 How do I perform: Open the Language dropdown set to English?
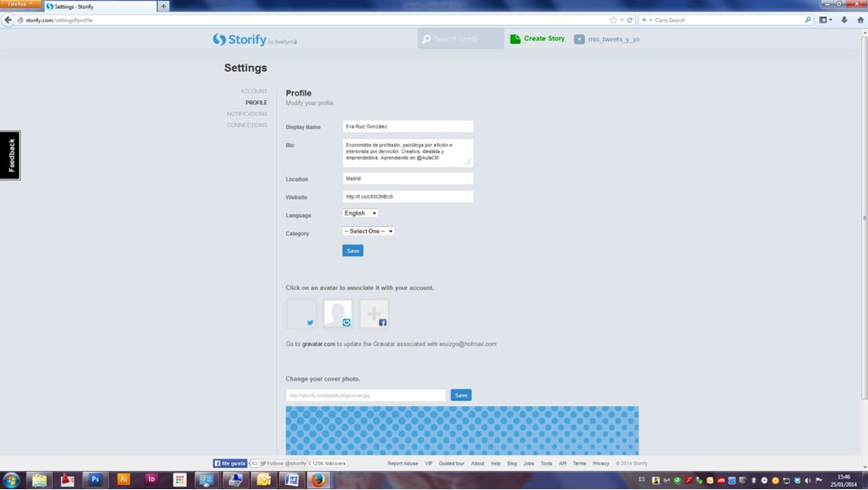point(360,213)
